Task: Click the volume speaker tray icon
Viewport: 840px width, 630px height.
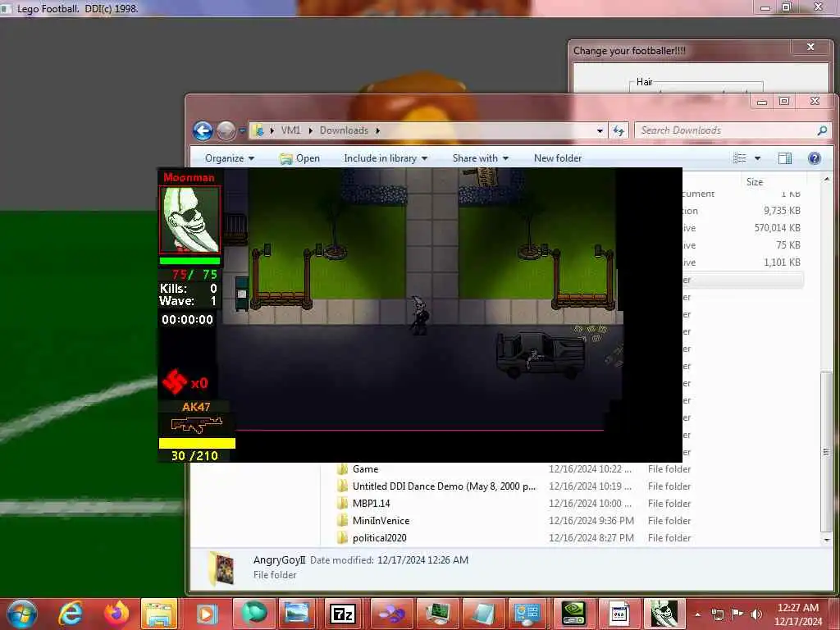Action: coord(756,614)
